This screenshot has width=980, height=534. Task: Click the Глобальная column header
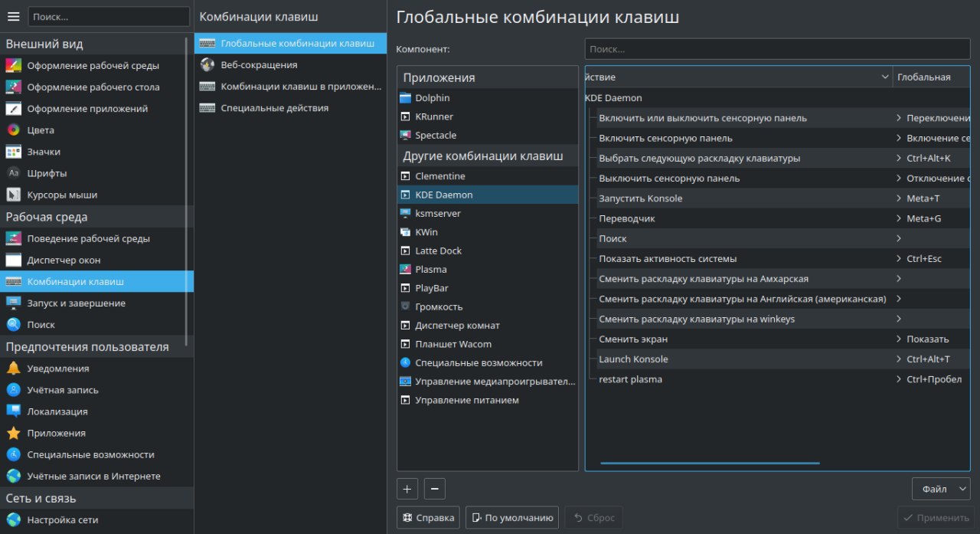931,77
